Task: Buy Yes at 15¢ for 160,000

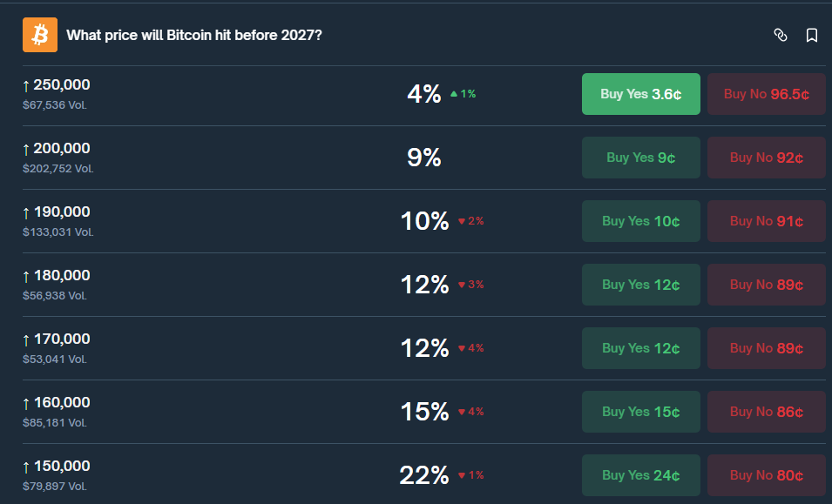Action: click(x=640, y=412)
